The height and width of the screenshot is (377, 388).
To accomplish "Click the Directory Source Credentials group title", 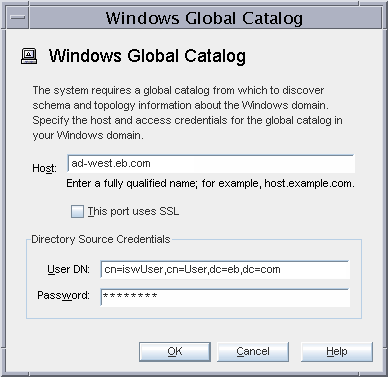I will (101, 239).
